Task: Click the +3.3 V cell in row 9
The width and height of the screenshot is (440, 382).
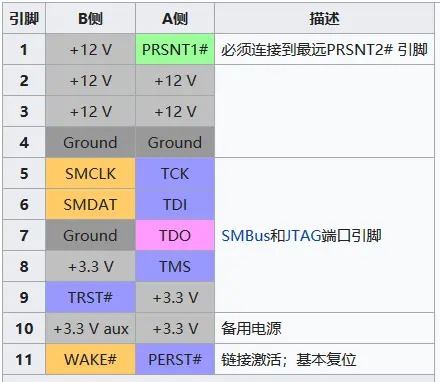Action: pyautogui.click(x=175, y=297)
